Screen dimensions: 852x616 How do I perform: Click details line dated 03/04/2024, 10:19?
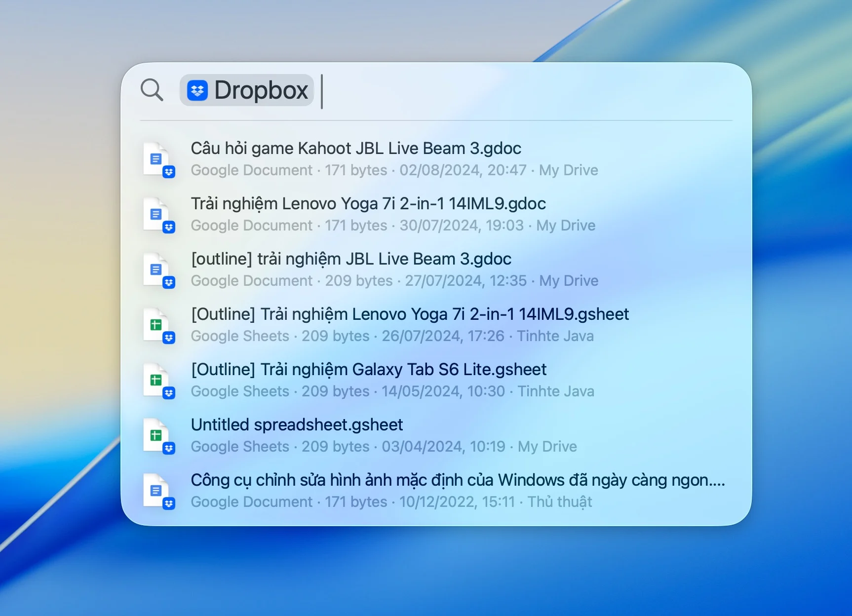[384, 447]
